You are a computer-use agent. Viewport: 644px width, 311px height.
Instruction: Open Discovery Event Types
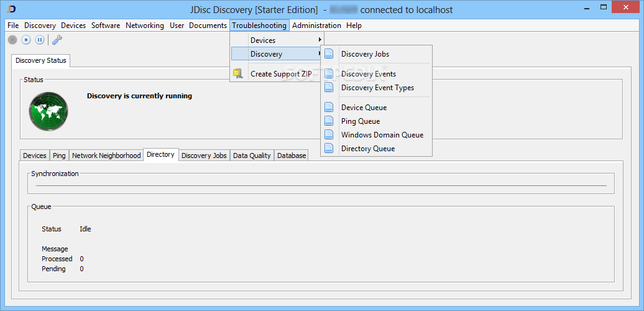tap(376, 88)
